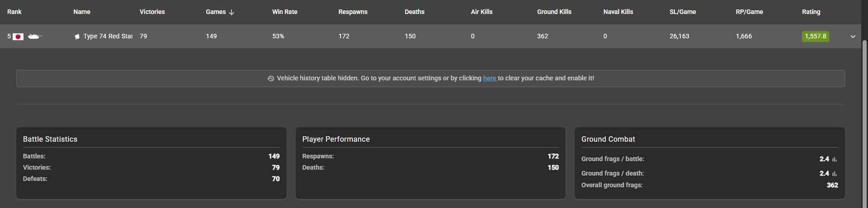Click the Japan flag icon
This screenshot has height=208, width=868.
18,37
